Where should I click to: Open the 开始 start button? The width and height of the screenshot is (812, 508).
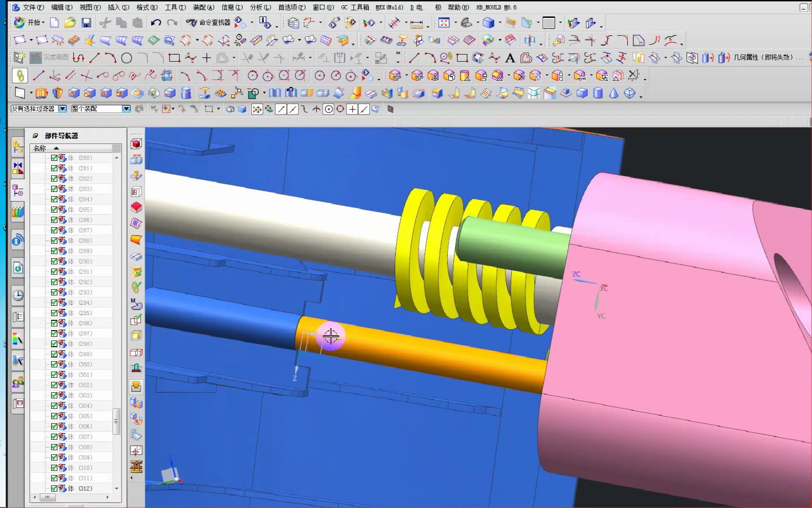tap(29, 23)
